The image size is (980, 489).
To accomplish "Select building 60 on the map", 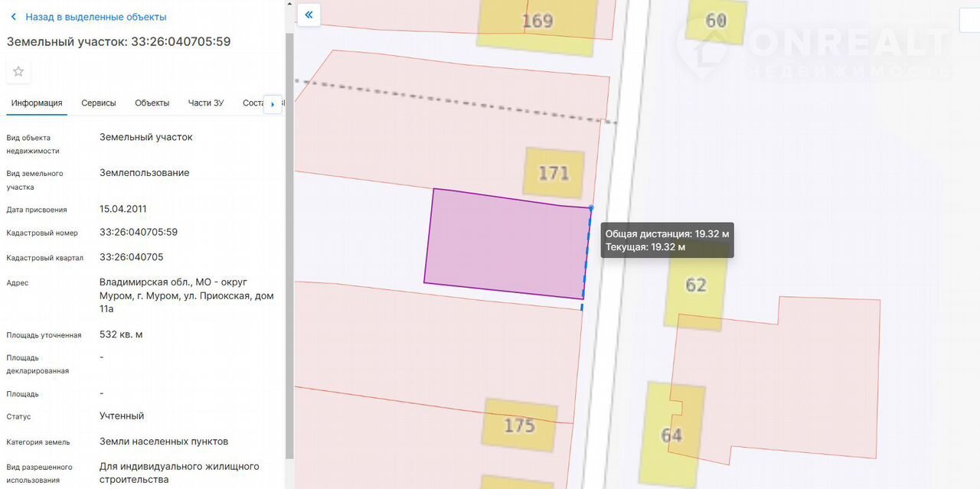I will coord(715,21).
